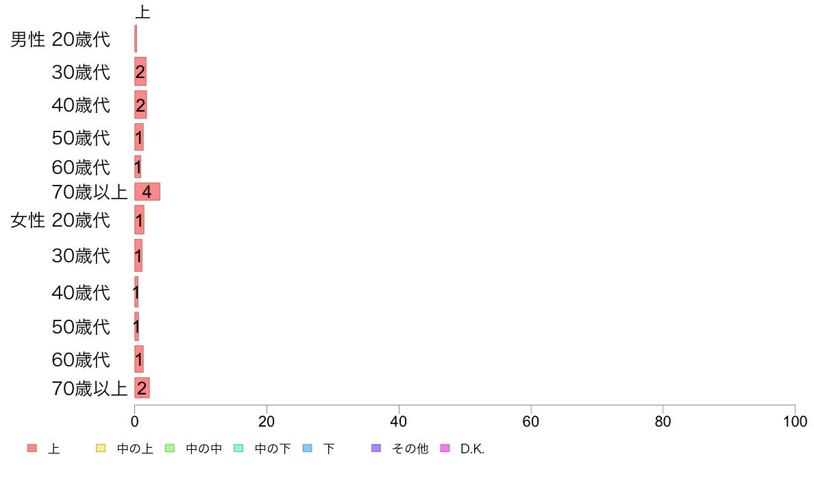Click the pink D.K. legend swatch
This screenshot has height=504, width=814.
pos(445,448)
